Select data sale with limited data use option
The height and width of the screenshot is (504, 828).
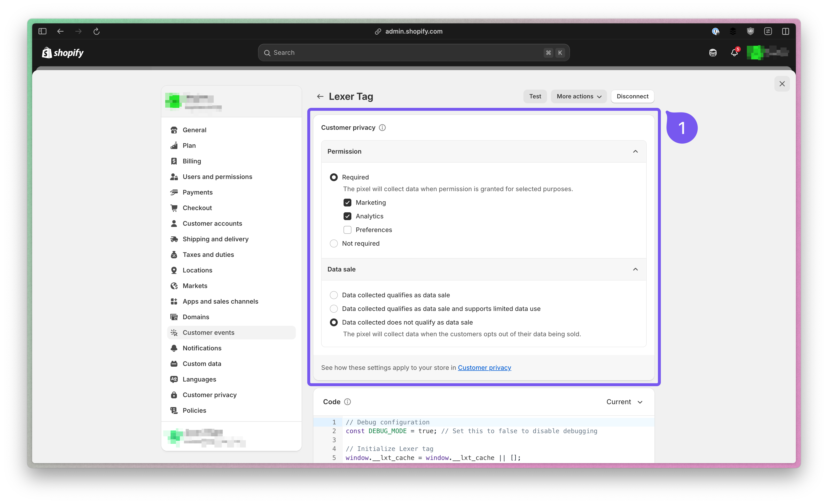[x=334, y=309]
